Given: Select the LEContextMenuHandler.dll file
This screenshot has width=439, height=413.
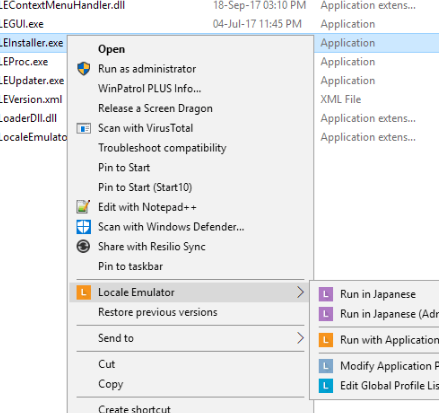Looking at the screenshot, I should pyautogui.click(x=62, y=5).
